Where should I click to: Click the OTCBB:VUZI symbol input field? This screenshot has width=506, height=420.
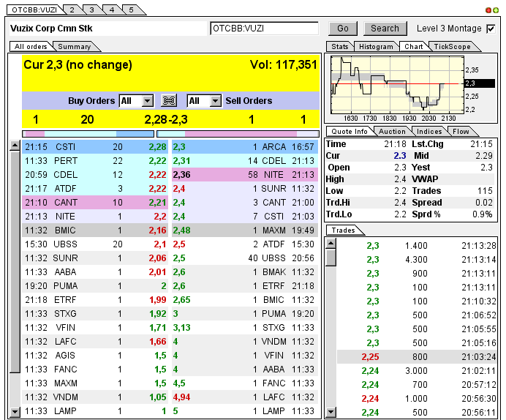coord(264,29)
